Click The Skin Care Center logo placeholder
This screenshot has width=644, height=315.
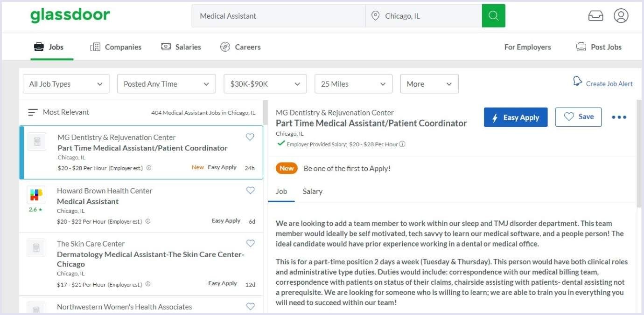pos(36,248)
